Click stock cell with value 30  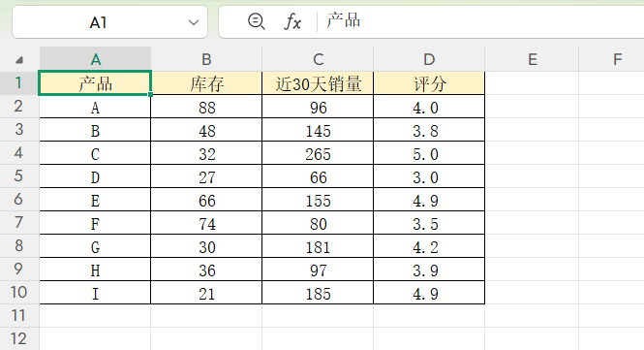(206, 246)
